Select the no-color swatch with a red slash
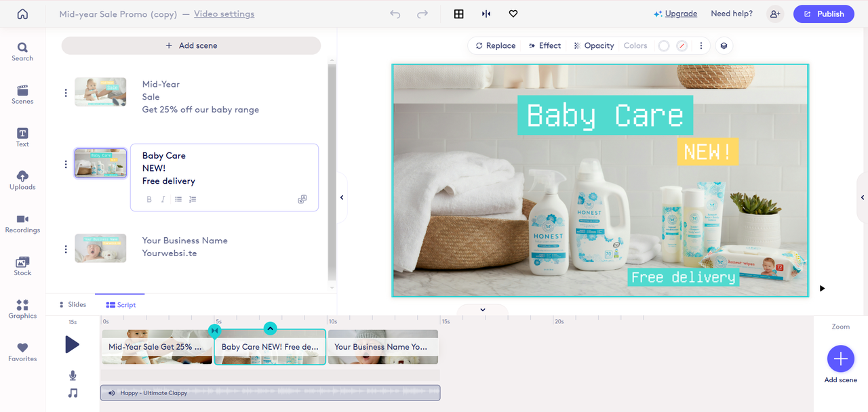This screenshot has height=412, width=868. tap(682, 45)
